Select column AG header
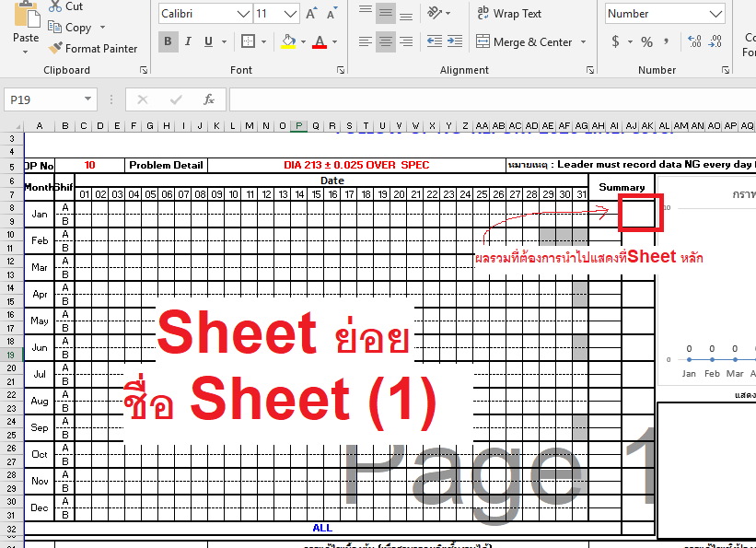 (x=581, y=126)
